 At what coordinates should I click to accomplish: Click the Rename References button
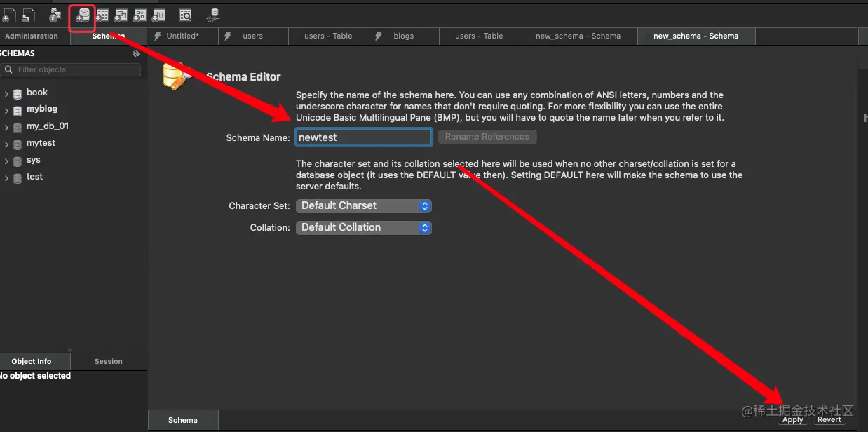[487, 137]
